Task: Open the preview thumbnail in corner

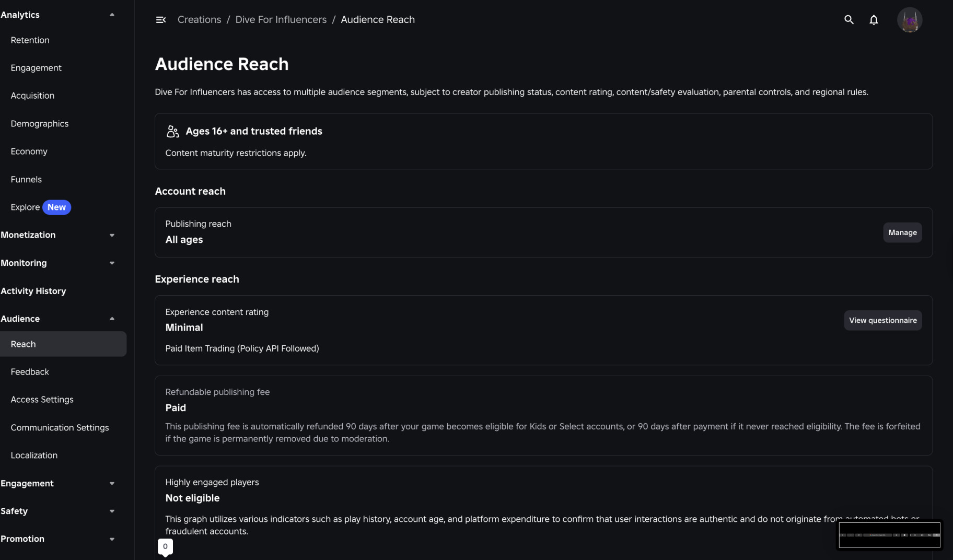Action: coord(889,535)
